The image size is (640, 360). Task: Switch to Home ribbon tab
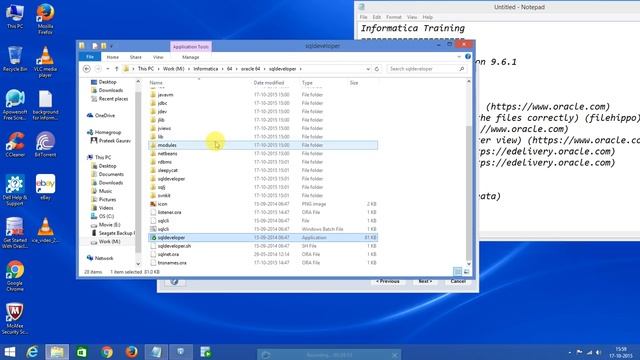click(113, 57)
